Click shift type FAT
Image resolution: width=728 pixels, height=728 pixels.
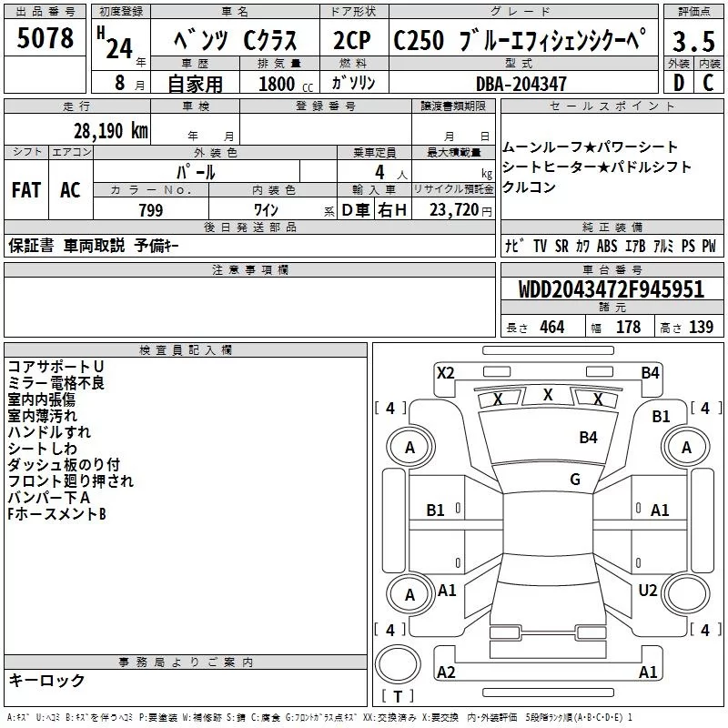pos(26,190)
